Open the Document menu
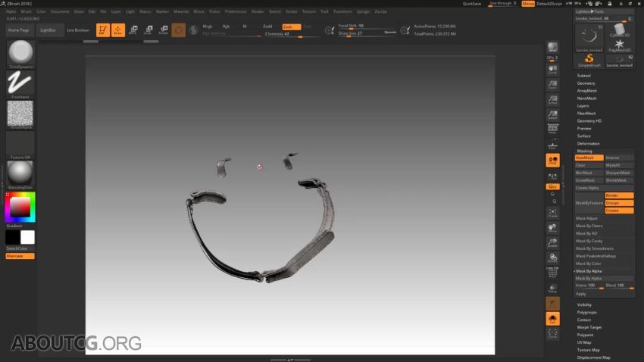Viewport: 644px width, 362px height. pyautogui.click(x=60, y=11)
